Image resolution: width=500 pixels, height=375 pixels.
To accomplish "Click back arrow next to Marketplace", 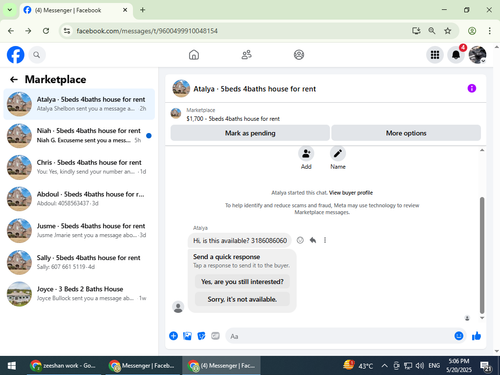I will click(x=14, y=79).
